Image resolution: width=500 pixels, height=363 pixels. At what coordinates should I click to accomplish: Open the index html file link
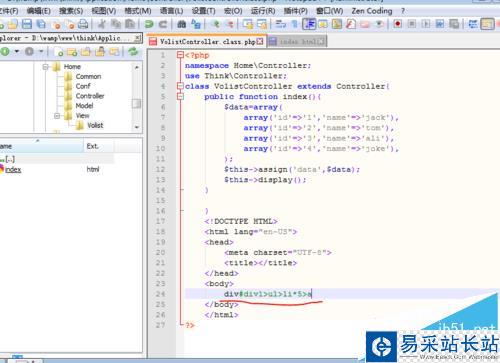click(x=13, y=169)
